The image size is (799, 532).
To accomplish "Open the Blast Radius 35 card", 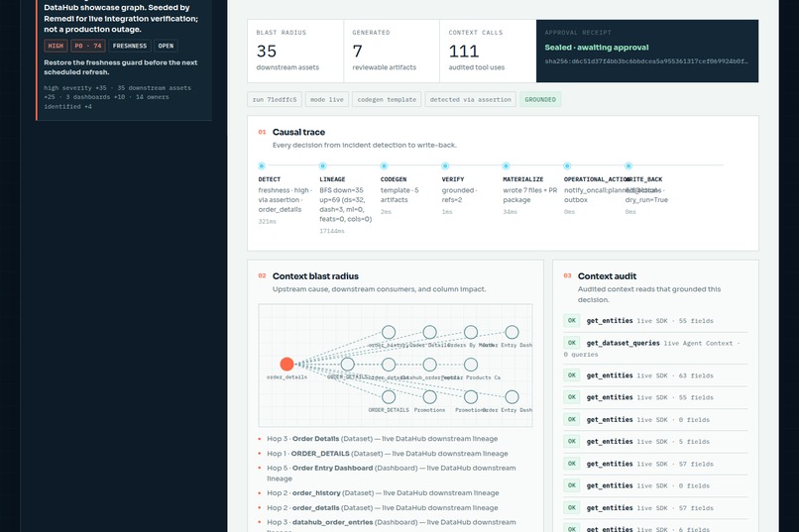I will pyautogui.click(x=295, y=51).
